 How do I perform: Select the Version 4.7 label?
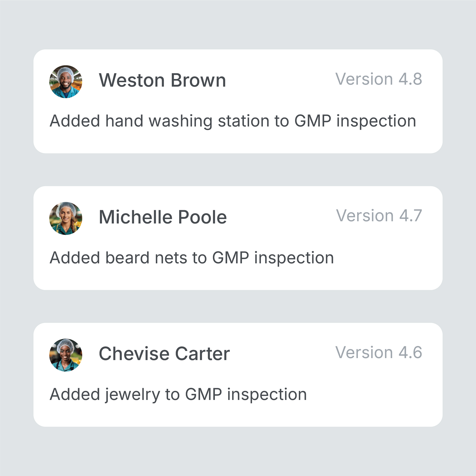click(379, 216)
